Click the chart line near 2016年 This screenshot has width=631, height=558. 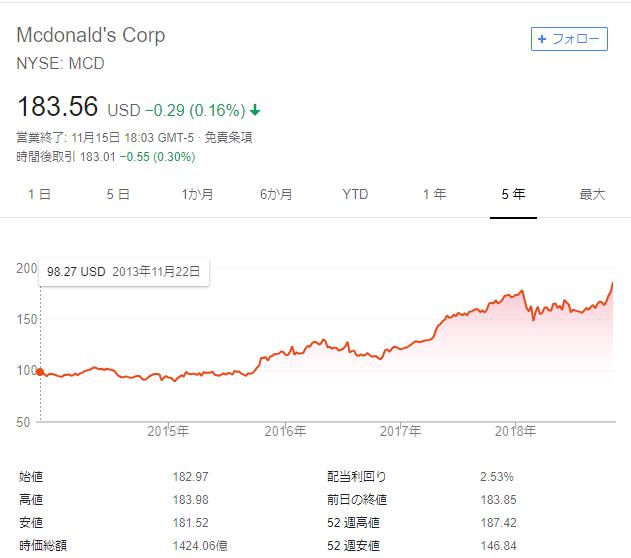pyautogui.click(x=285, y=352)
